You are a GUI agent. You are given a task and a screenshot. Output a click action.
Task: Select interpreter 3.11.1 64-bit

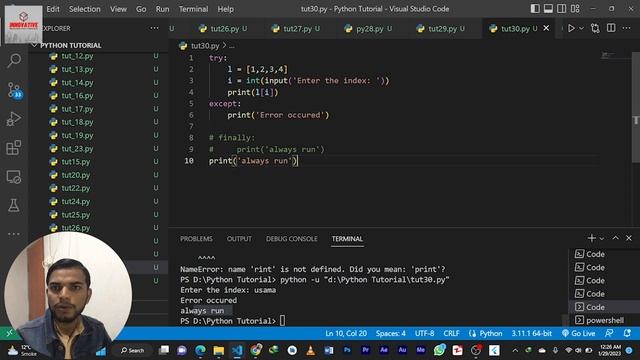pos(531,333)
